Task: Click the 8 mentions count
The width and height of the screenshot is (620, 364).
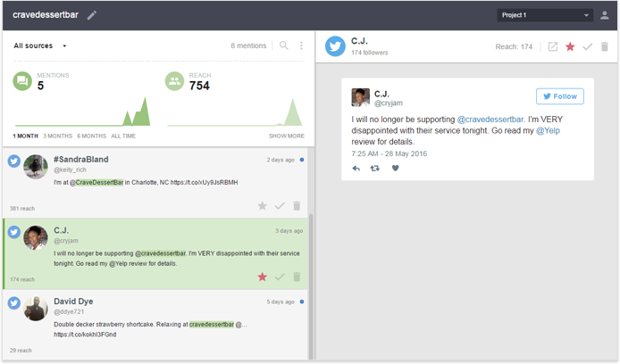Action: point(248,45)
